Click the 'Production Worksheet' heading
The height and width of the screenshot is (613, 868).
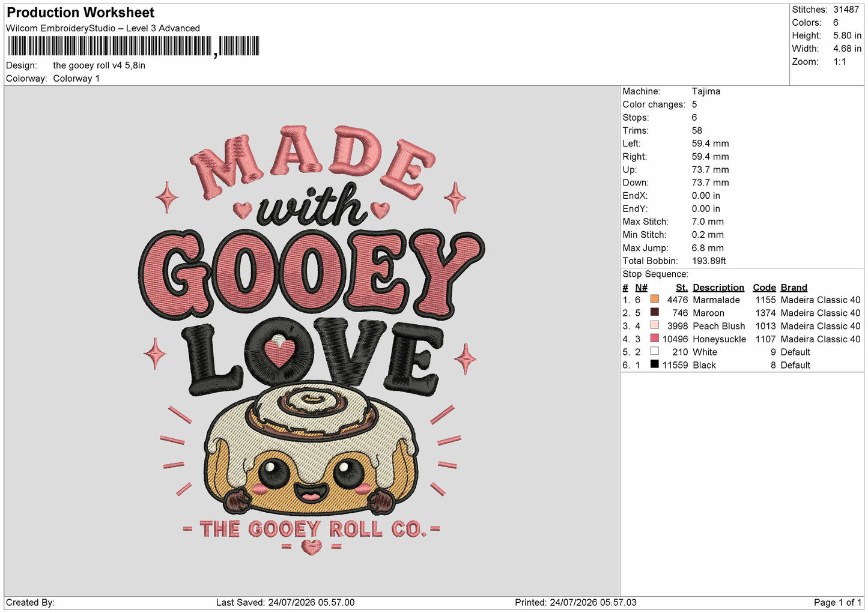(x=80, y=13)
